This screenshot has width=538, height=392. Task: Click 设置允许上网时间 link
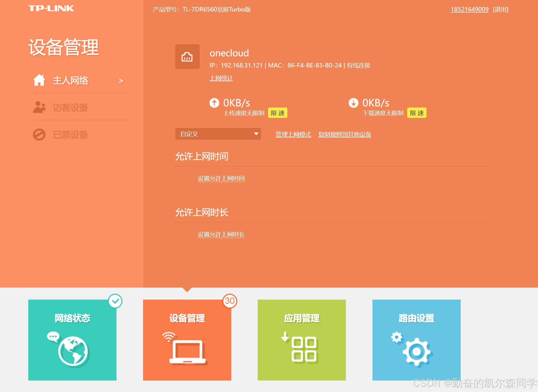tap(221, 178)
